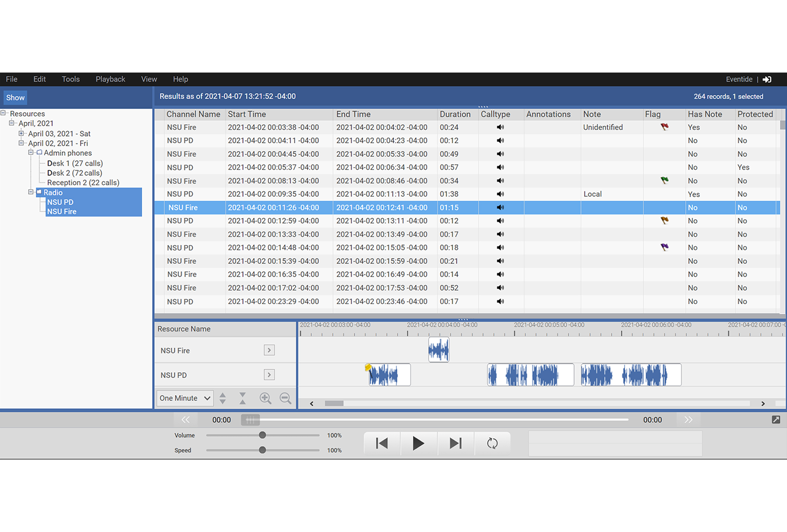Click the playback position slider thumb
Image resolution: width=787 pixels, height=532 pixels.
[x=250, y=420]
